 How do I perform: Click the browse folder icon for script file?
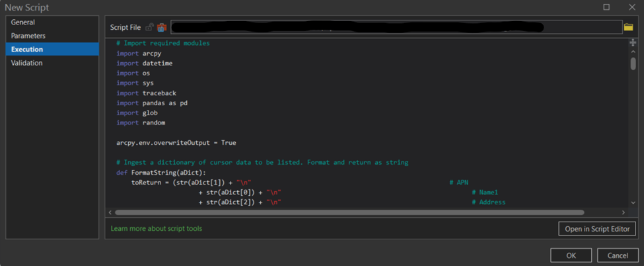pos(628,27)
